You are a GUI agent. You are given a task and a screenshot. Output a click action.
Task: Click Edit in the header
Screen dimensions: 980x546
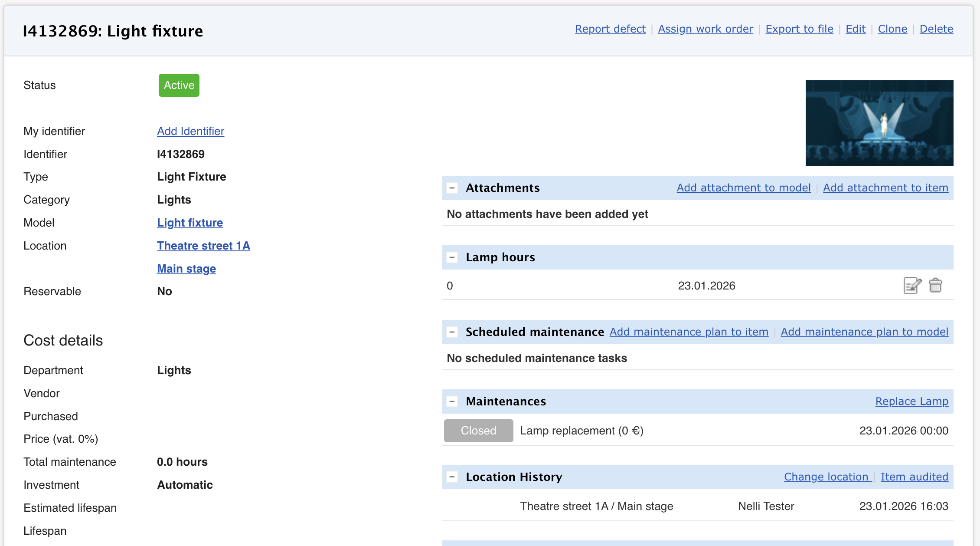855,29
